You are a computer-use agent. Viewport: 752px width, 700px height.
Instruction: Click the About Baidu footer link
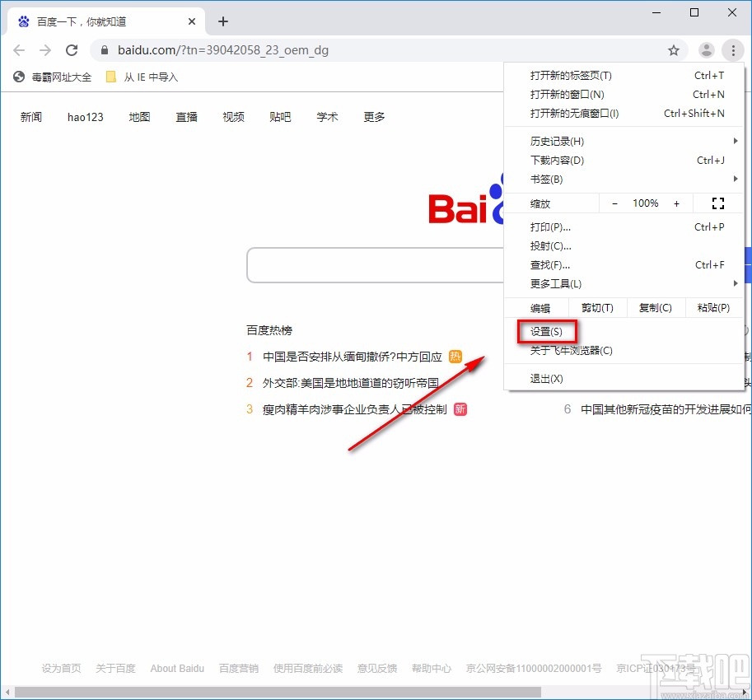177,669
